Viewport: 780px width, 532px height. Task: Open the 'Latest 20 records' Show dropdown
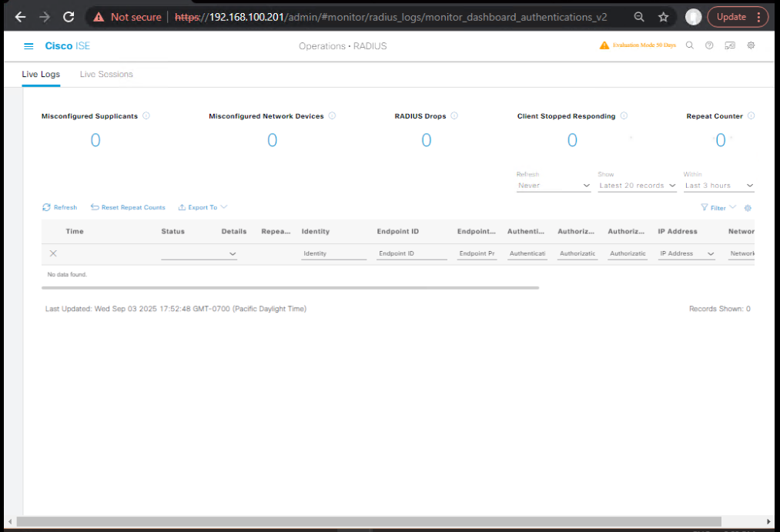click(637, 186)
